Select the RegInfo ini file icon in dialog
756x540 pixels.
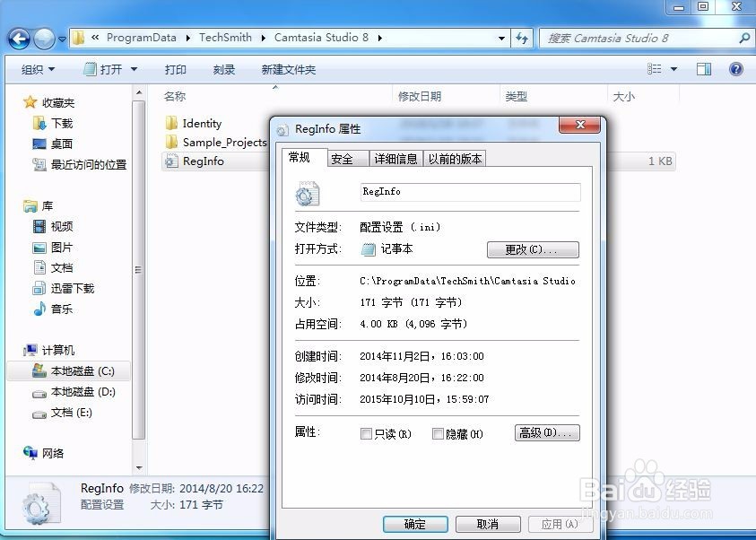tap(308, 193)
